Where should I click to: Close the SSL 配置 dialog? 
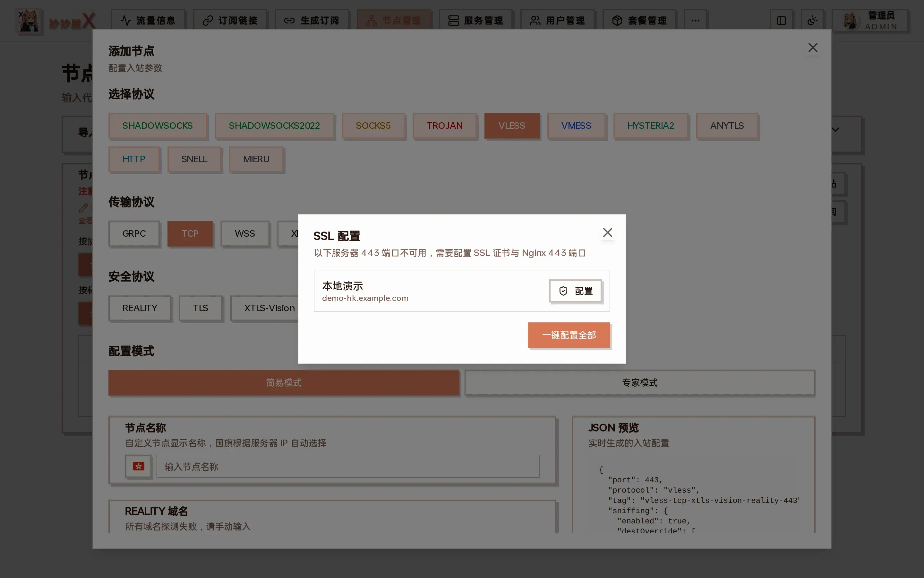click(607, 232)
